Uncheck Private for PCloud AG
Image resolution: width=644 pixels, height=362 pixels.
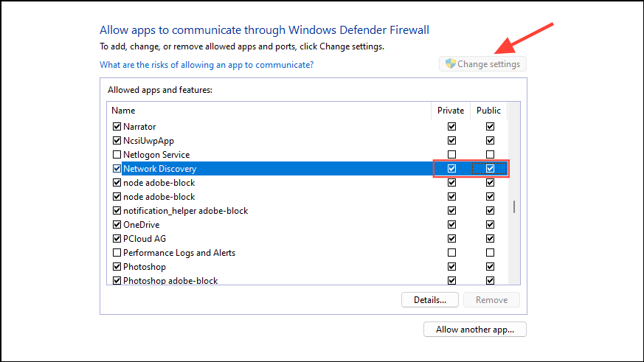point(451,238)
